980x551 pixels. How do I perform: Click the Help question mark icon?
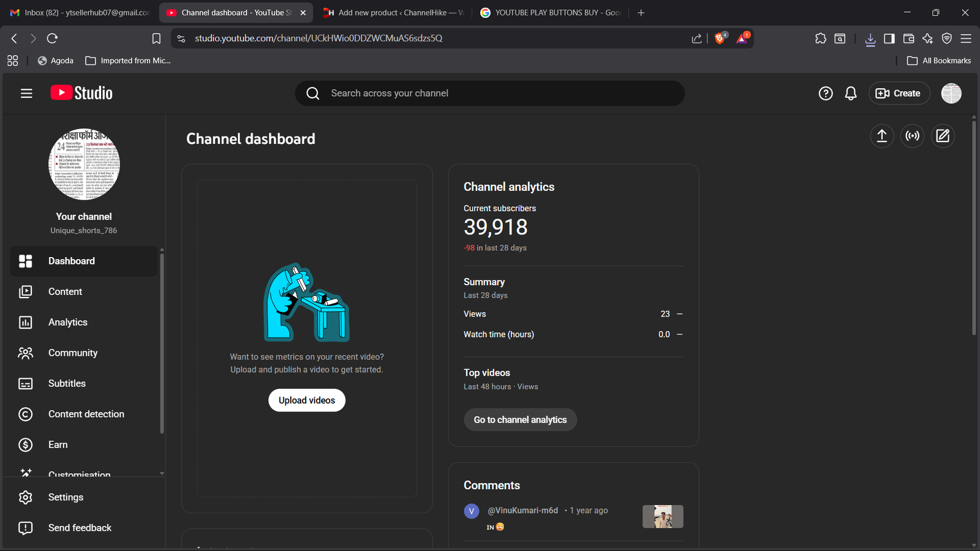826,93
